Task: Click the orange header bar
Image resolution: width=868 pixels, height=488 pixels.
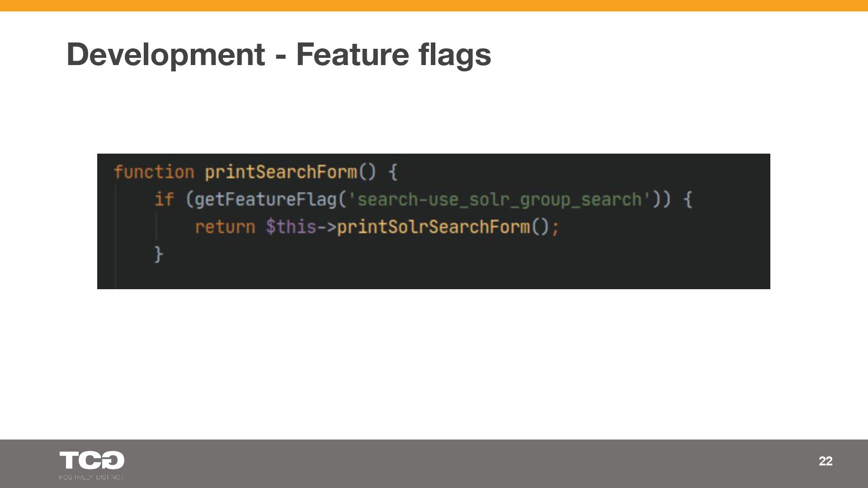Action: coord(434,5)
